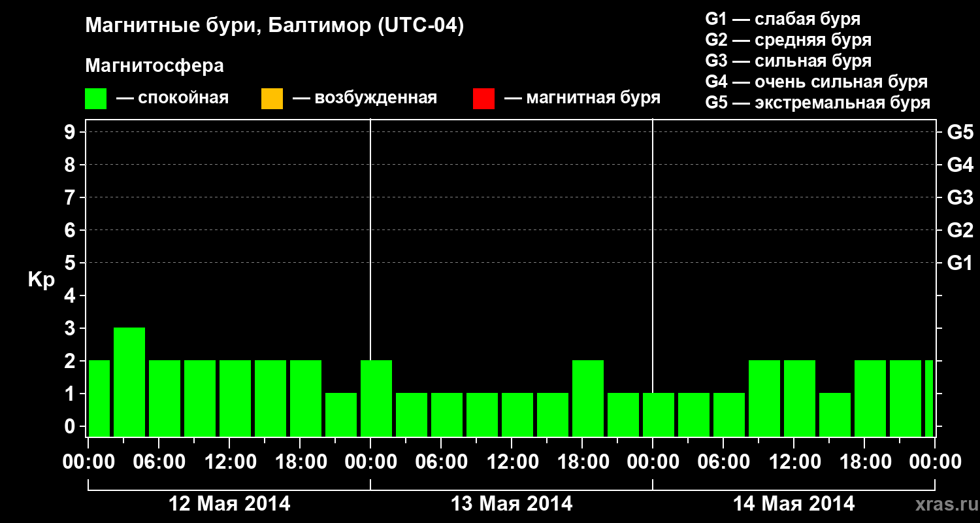Select the chart title 'Магнитные бури, Балтимор (UTC-04)'
Image resolution: width=980 pixels, height=523 pixels.
pos(274,27)
